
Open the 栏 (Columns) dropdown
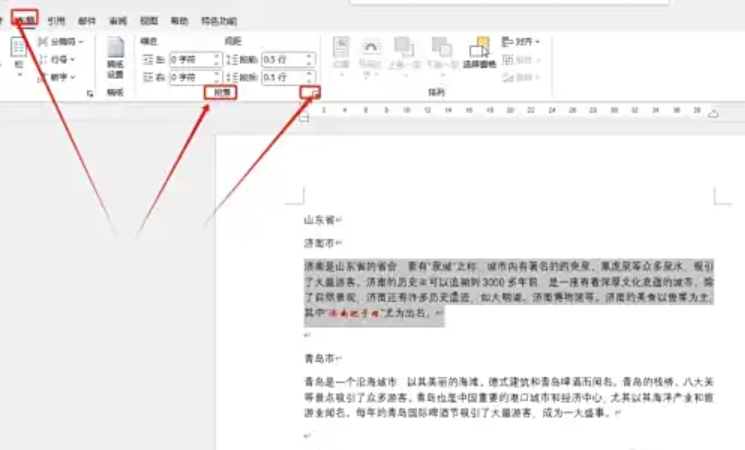click(18, 57)
